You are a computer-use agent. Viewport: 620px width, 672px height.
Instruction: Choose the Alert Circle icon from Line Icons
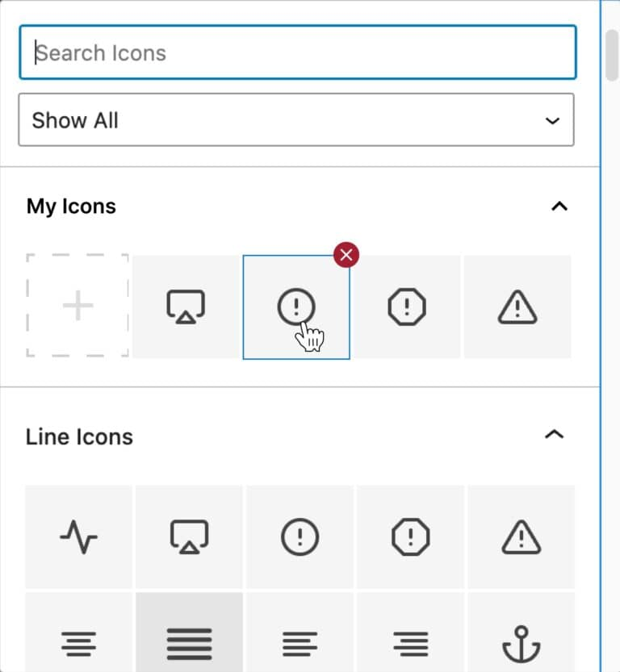300,536
